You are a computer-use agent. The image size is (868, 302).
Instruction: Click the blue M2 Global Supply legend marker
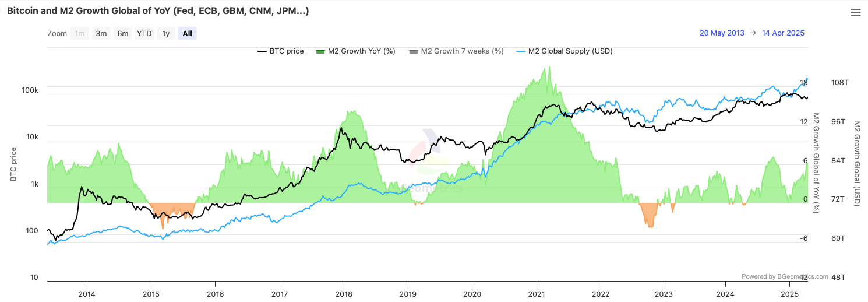pyautogui.click(x=521, y=51)
